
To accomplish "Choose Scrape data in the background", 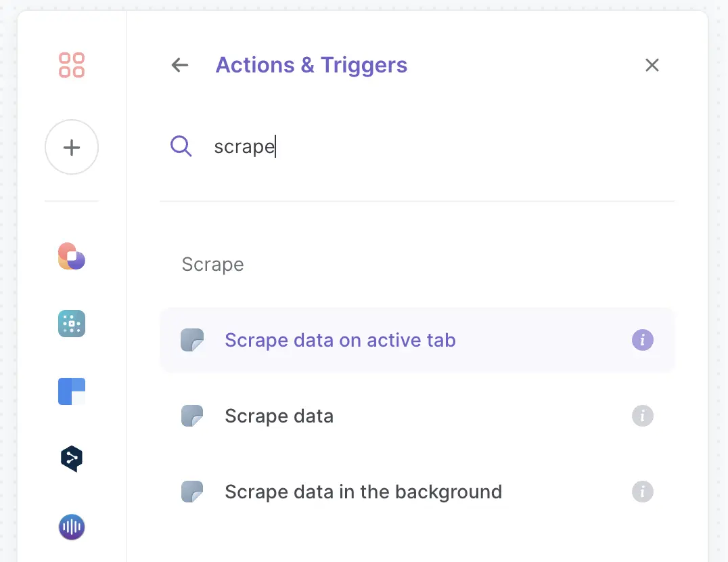I will click(417, 492).
